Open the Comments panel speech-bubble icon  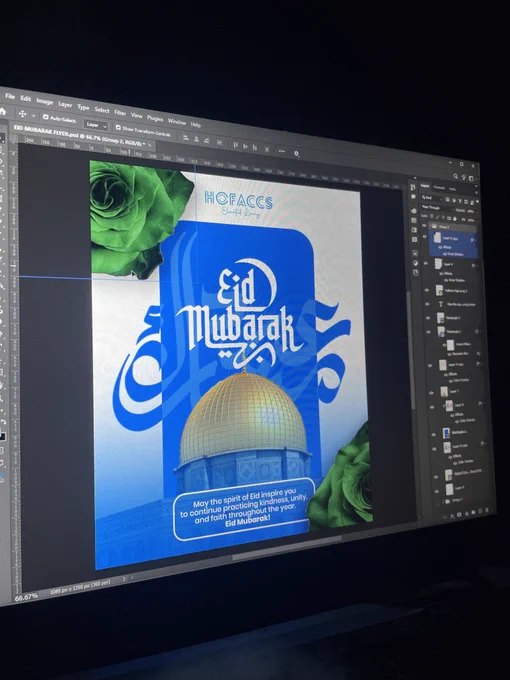pyautogui.click(x=413, y=196)
